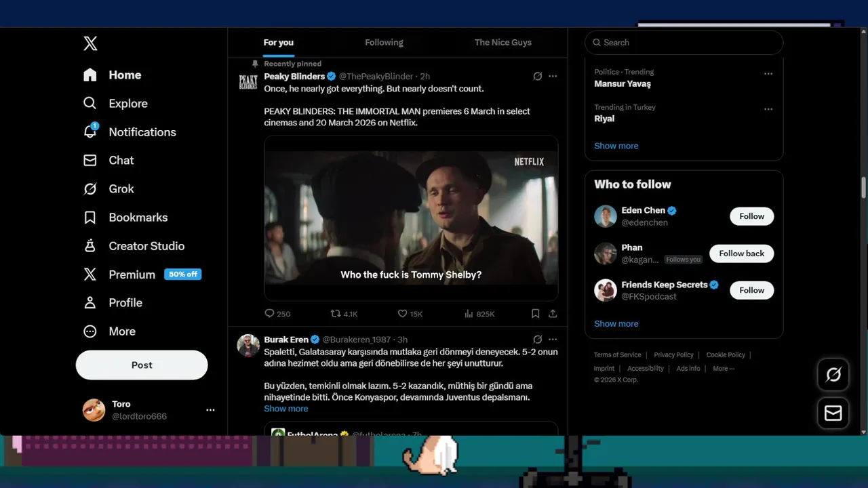Screen dimensions: 868x488
Task: Open the Accessibility footer link
Action: click(x=646, y=369)
